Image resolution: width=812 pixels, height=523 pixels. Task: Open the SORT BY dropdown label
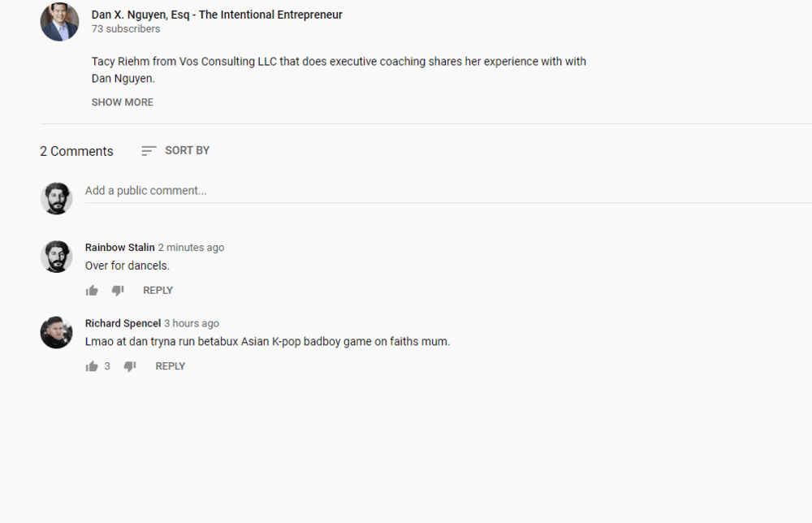(187, 150)
